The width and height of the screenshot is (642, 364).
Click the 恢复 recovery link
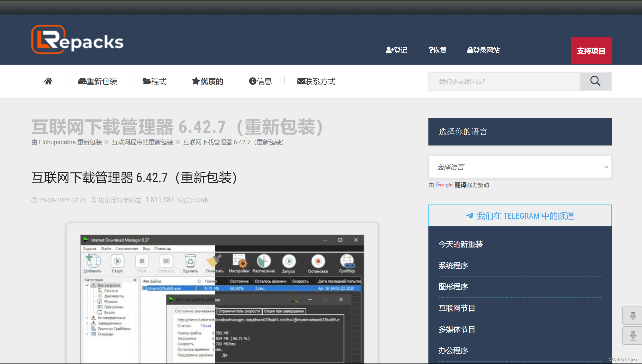437,50
